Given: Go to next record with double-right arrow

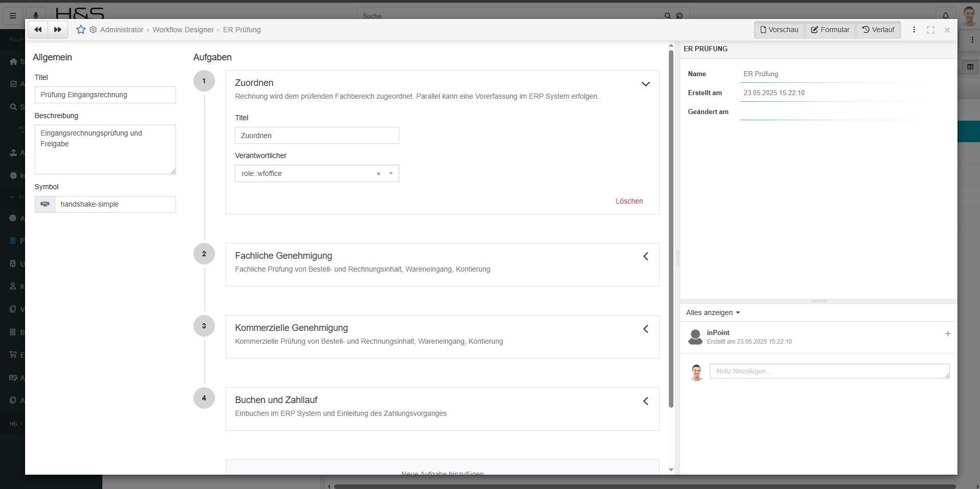Looking at the screenshot, I should (58, 30).
